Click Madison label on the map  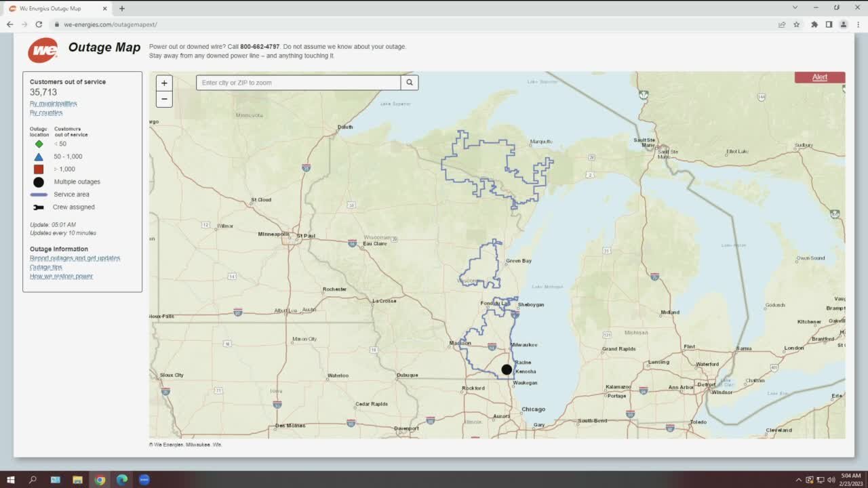click(460, 343)
